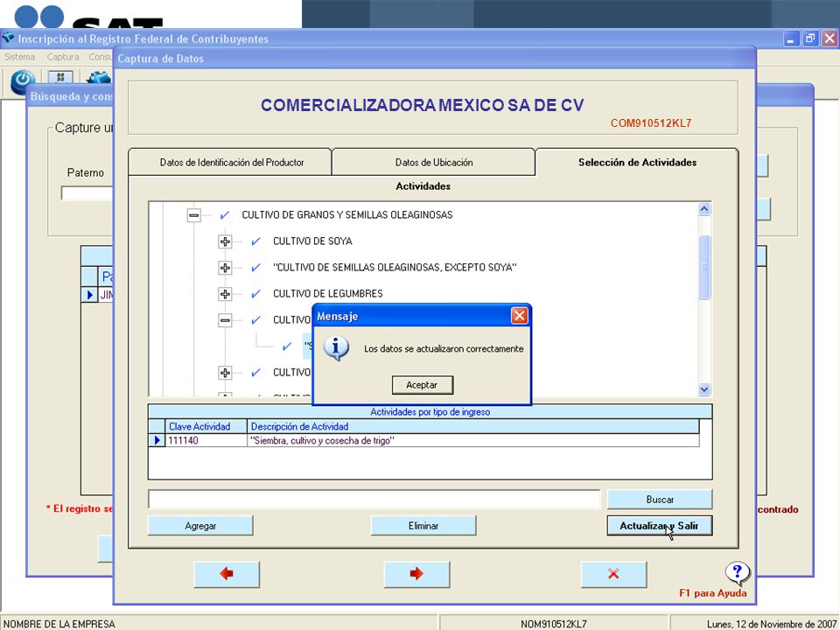Viewport: 840px width, 630px height.
Task: Expand CULTIVO DE SEMILLAS OLEAGINOSAS, EXCEPTO SOYA node
Action: pos(225,268)
